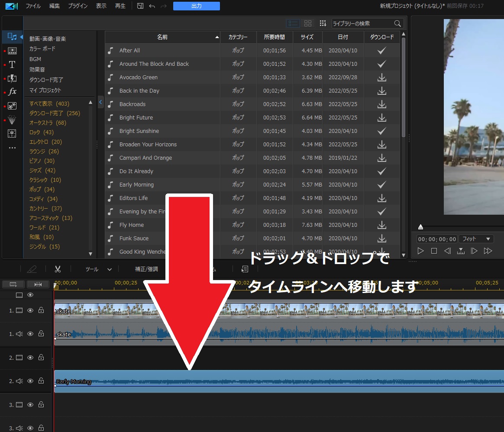Toggle lock on audio track 2
Viewport: 504px width, 432px height.
41,381
